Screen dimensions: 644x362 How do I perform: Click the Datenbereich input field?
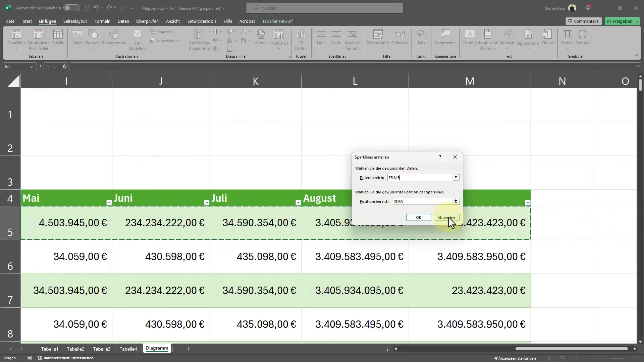point(420,178)
